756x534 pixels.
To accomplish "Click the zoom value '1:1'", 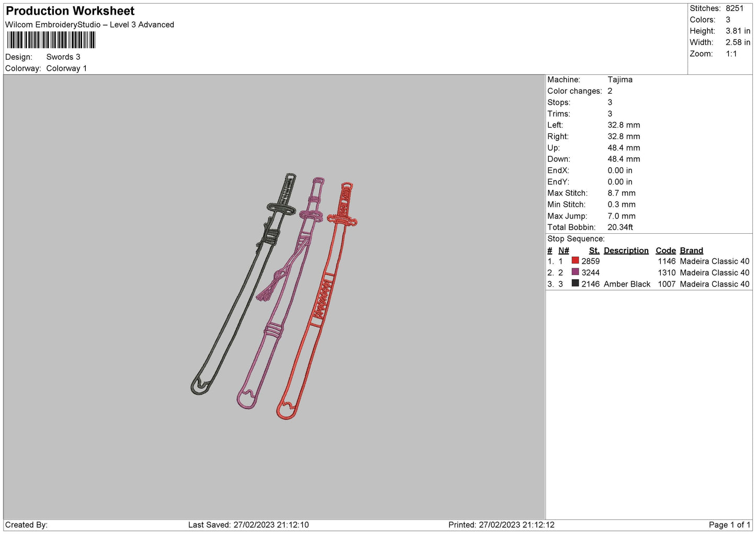I will coord(731,54).
